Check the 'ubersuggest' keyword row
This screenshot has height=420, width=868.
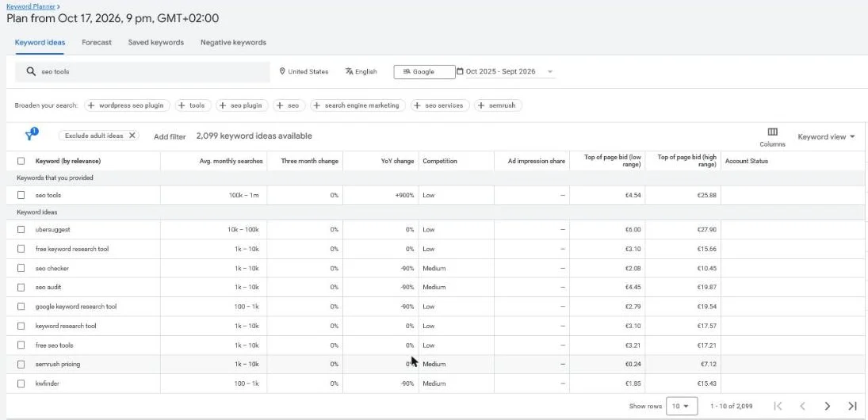21,229
